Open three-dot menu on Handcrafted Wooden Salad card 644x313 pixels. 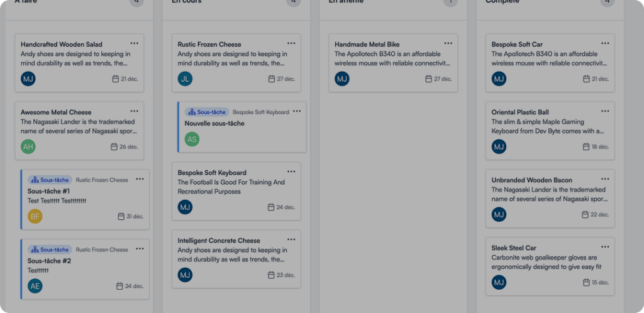click(x=134, y=43)
